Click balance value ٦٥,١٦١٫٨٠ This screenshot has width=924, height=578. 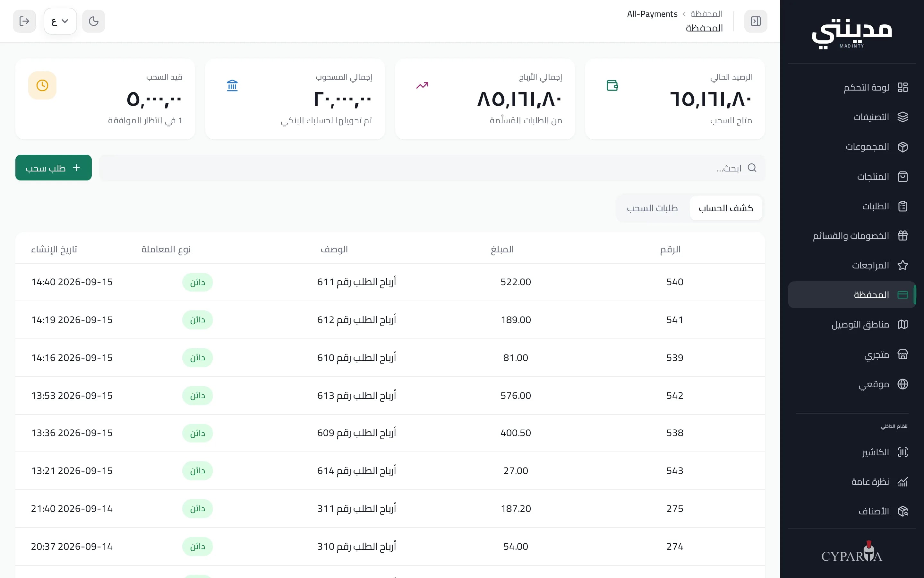click(x=711, y=99)
